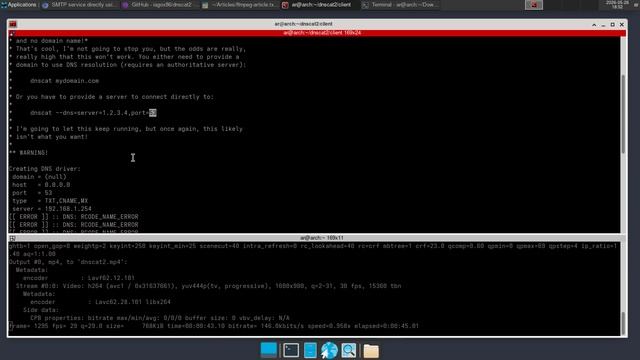Click the 'type = TXT,CNAME,MX' line

[50, 201]
